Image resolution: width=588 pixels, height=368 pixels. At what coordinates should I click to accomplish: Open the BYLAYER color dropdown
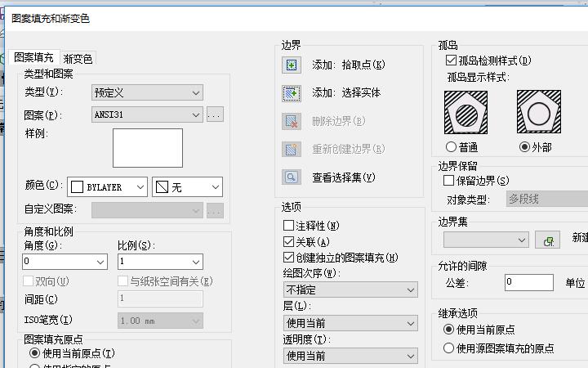point(107,187)
